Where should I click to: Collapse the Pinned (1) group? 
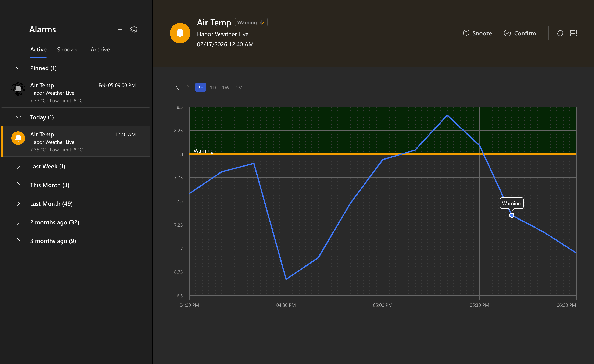point(18,68)
